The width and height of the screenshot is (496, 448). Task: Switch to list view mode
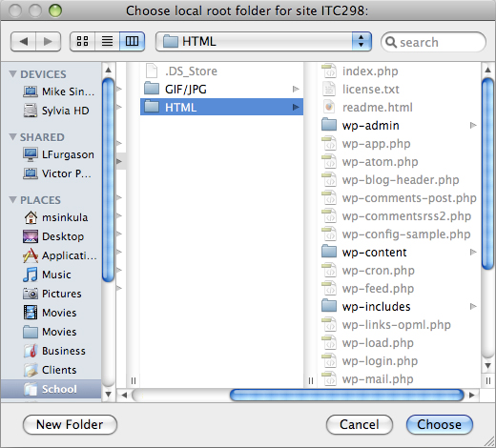point(107,41)
